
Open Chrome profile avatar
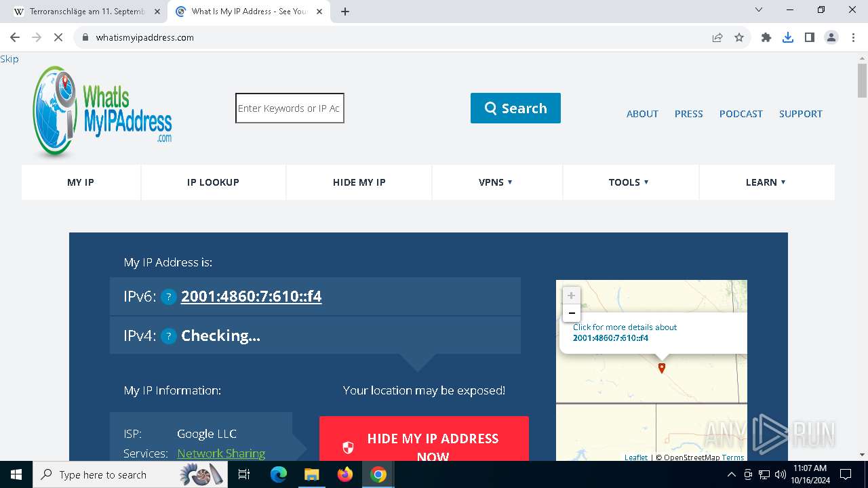click(x=831, y=37)
